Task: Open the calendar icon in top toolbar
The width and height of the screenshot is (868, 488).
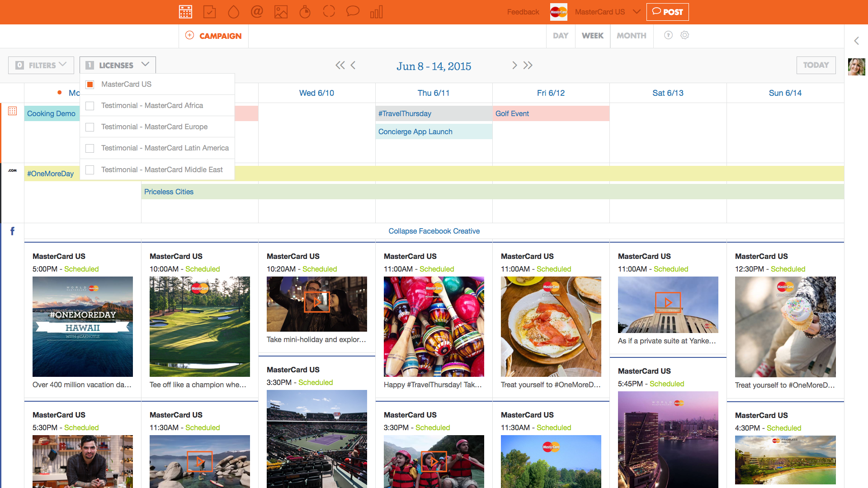Action: point(185,12)
